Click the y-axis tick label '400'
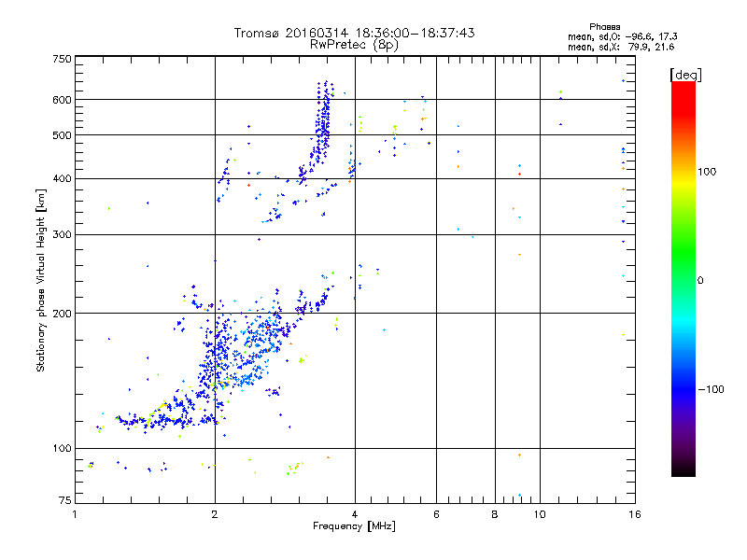747x560 pixels. click(62, 179)
